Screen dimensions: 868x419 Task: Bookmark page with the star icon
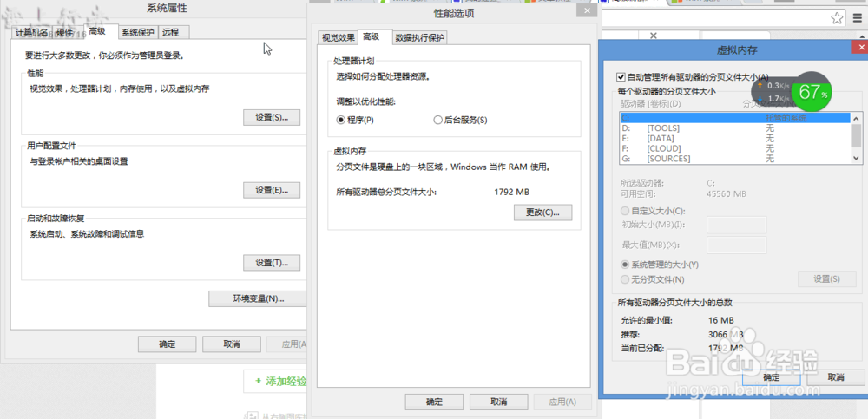pyautogui.click(x=837, y=19)
